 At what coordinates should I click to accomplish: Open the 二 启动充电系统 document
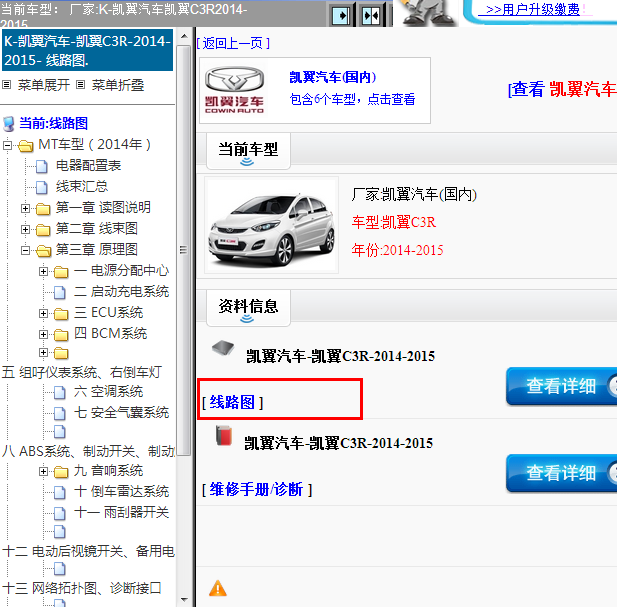point(121,292)
